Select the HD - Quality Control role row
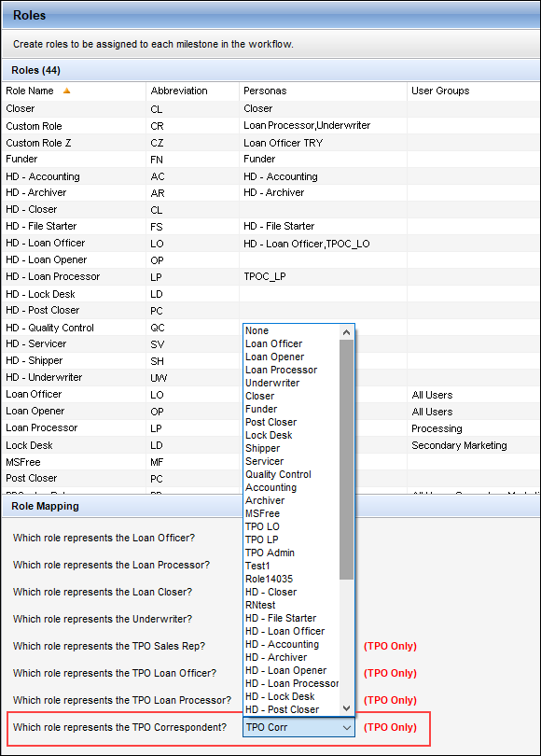Viewport: 541px width, 756px height. click(270, 328)
